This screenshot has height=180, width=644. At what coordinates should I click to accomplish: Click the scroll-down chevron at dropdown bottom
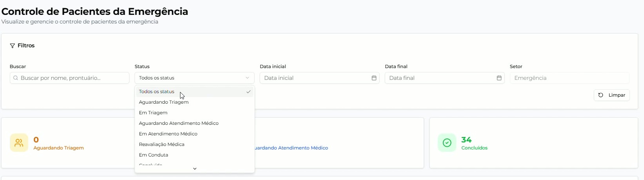tap(195, 169)
